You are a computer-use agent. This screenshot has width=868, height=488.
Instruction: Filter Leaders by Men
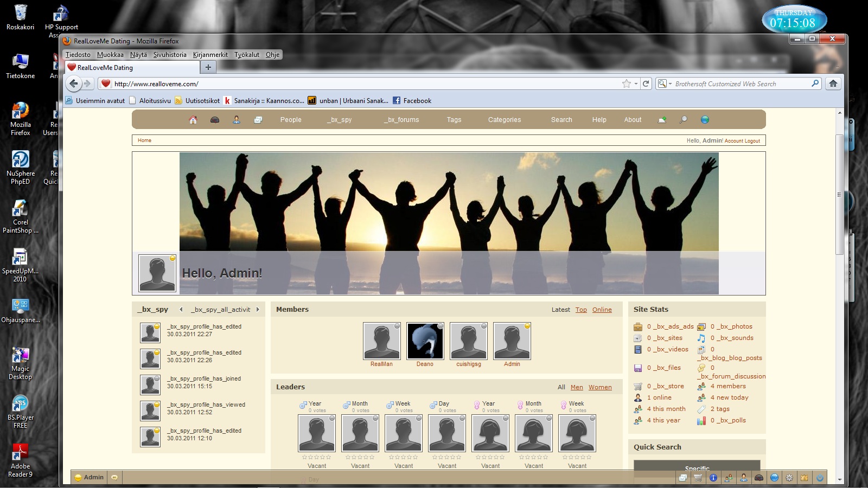click(x=577, y=387)
